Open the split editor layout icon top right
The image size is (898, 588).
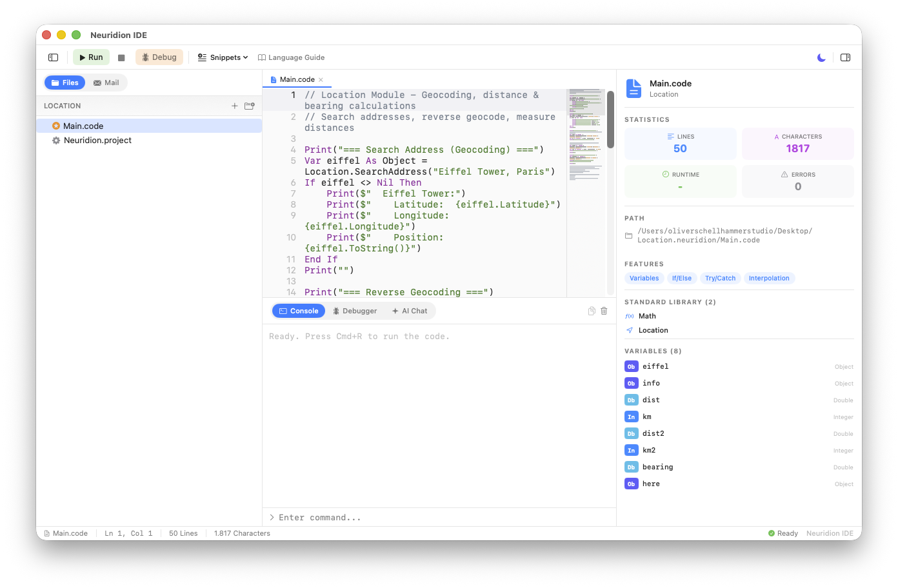[x=845, y=57]
